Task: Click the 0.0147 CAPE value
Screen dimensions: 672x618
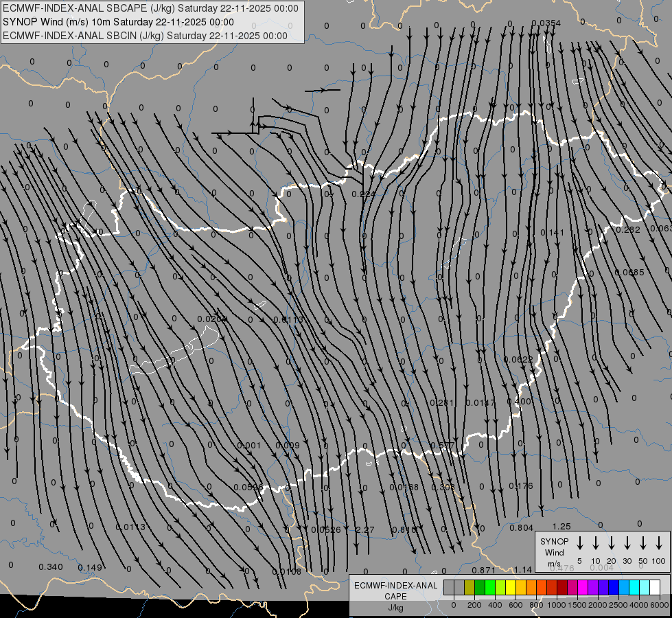Action: tap(480, 402)
